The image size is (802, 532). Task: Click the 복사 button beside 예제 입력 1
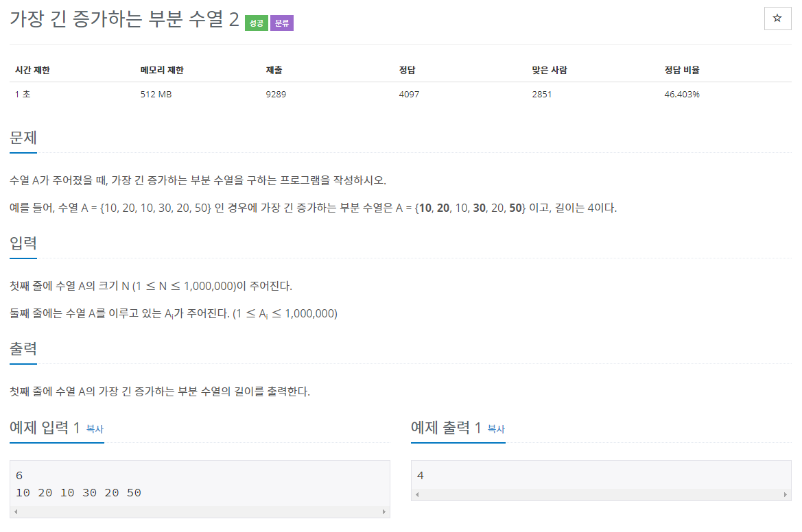(x=95, y=429)
